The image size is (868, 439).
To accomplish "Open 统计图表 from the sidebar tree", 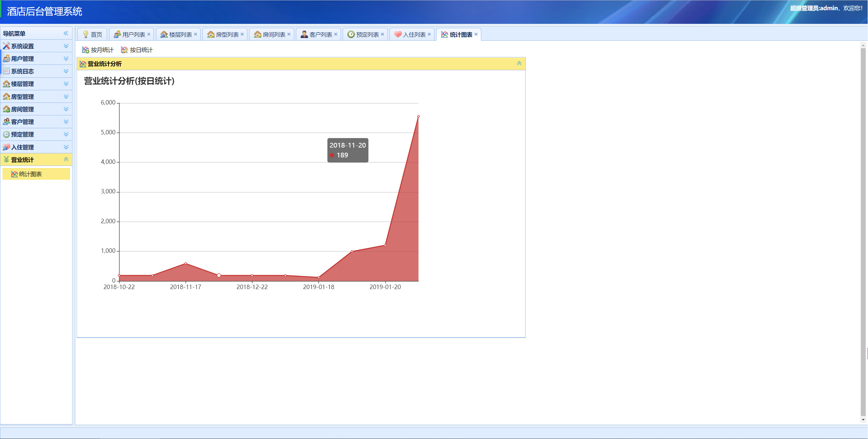I will tap(36, 174).
